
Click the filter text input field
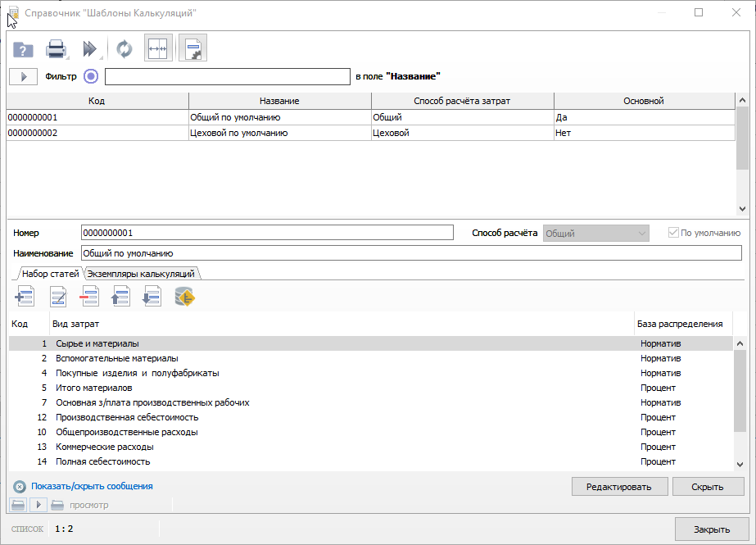point(227,76)
